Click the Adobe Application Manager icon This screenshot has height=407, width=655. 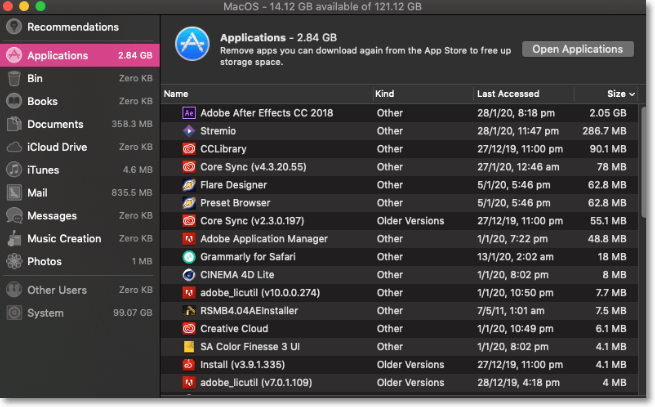189,239
